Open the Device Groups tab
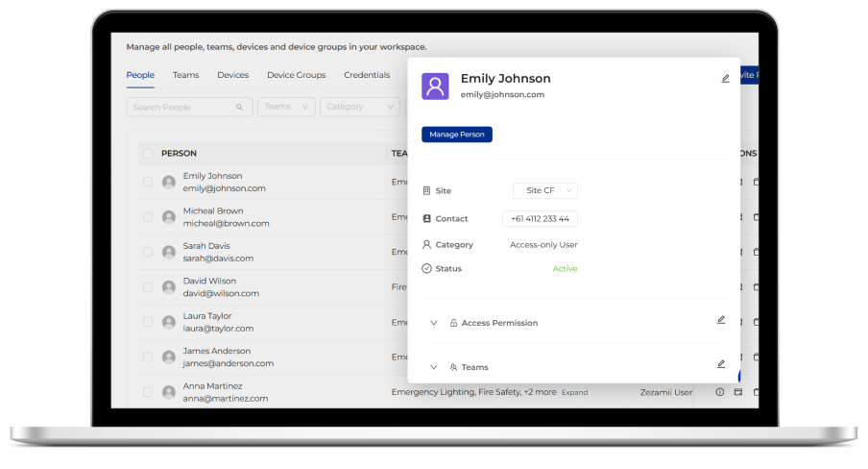Screen dimensions: 868x469 coord(296,75)
